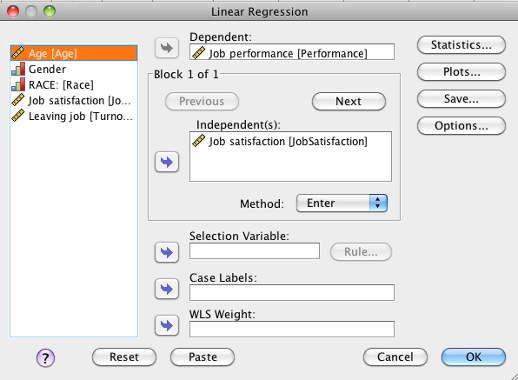Click the arrow button beside the Dependent field

[167, 48]
